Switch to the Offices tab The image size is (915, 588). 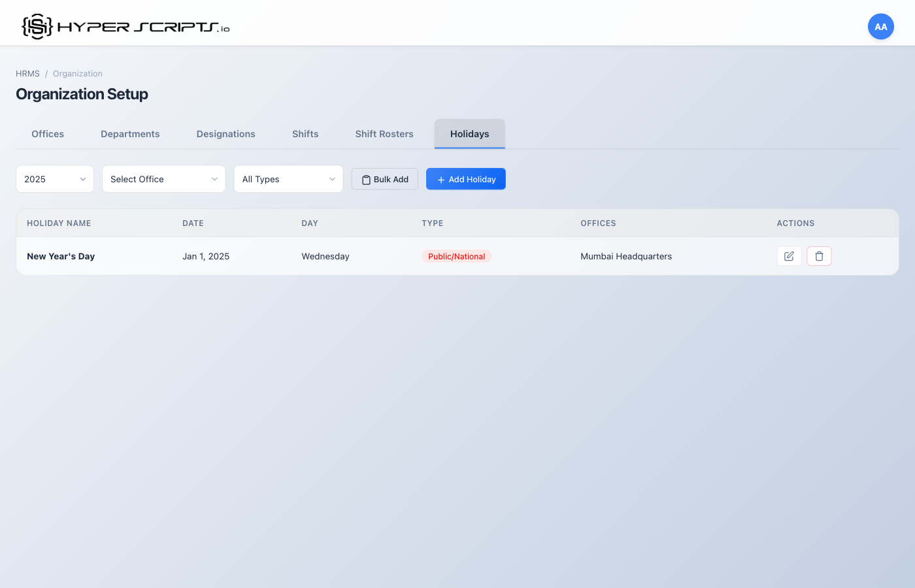[x=48, y=134]
